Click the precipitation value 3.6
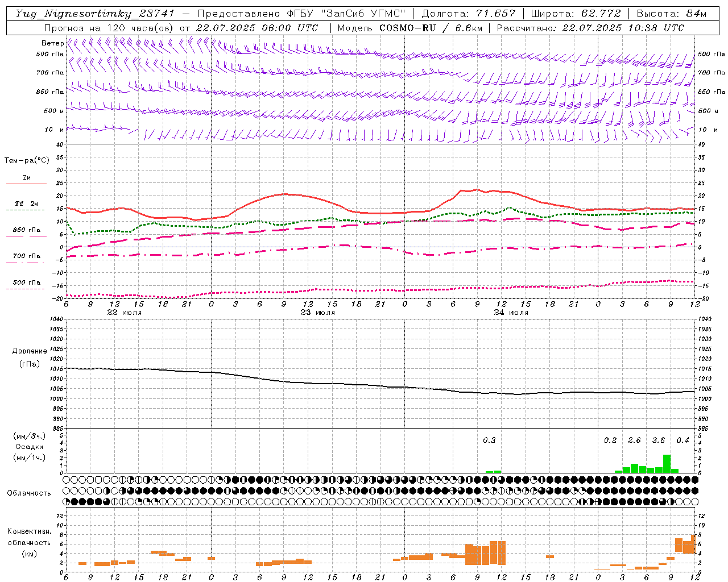This screenshot has height=582, width=728. tap(659, 440)
